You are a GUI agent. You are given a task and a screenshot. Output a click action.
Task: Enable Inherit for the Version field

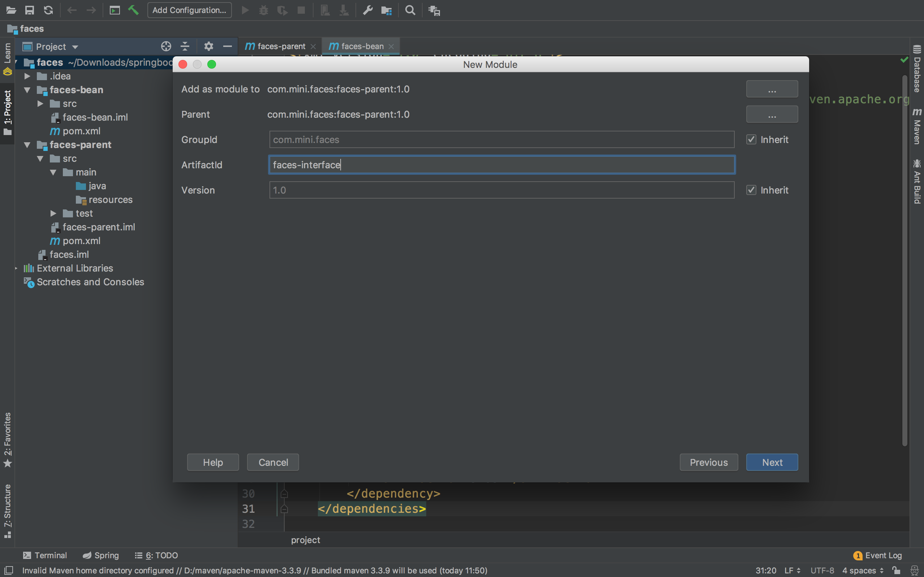tap(751, 190)
